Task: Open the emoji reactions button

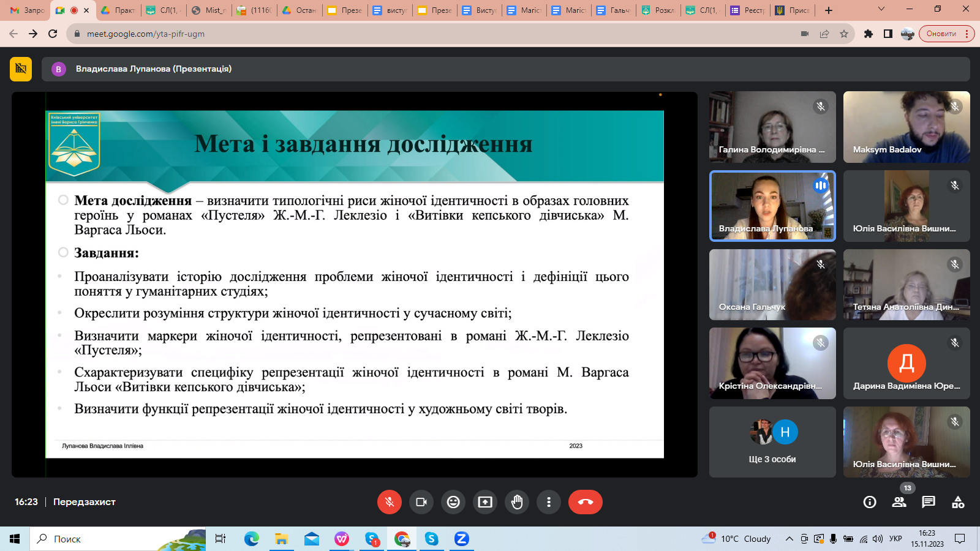Action: point(453,502)
